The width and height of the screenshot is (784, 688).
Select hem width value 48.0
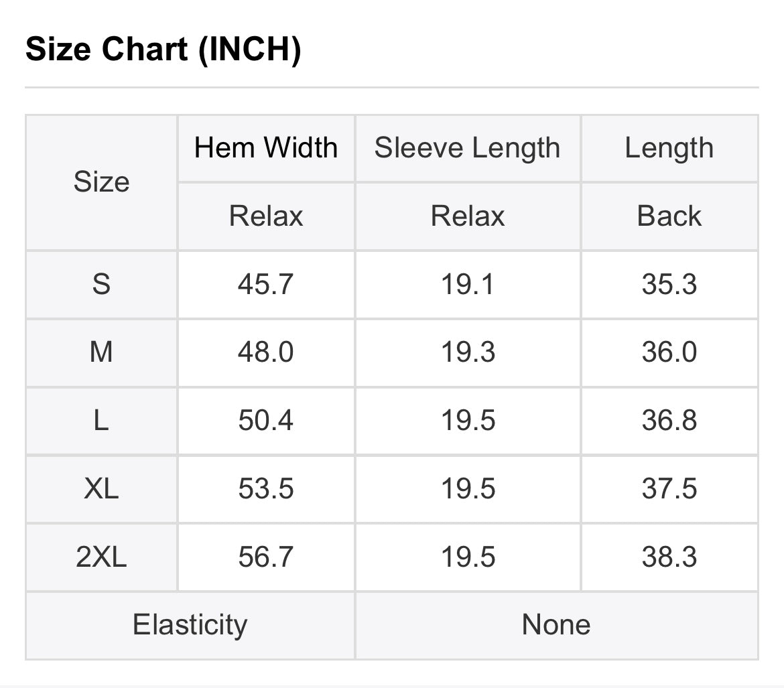pyautogui.click(x=265, y=352)
